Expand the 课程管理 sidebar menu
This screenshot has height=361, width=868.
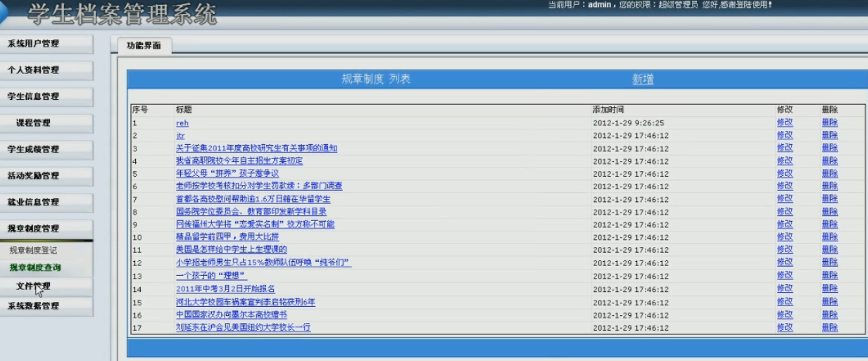pyautogui.click(x=46, y=123)
